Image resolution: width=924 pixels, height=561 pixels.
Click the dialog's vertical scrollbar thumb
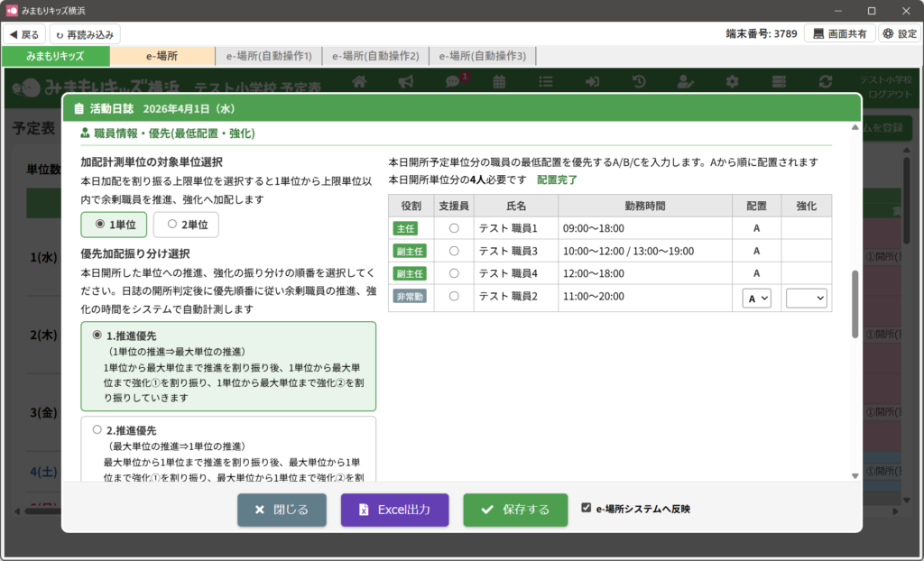tap(855, 302)
